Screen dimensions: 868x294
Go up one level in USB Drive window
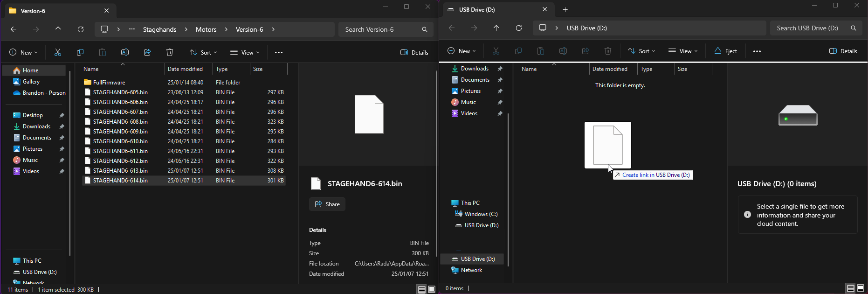pos(496,28)
